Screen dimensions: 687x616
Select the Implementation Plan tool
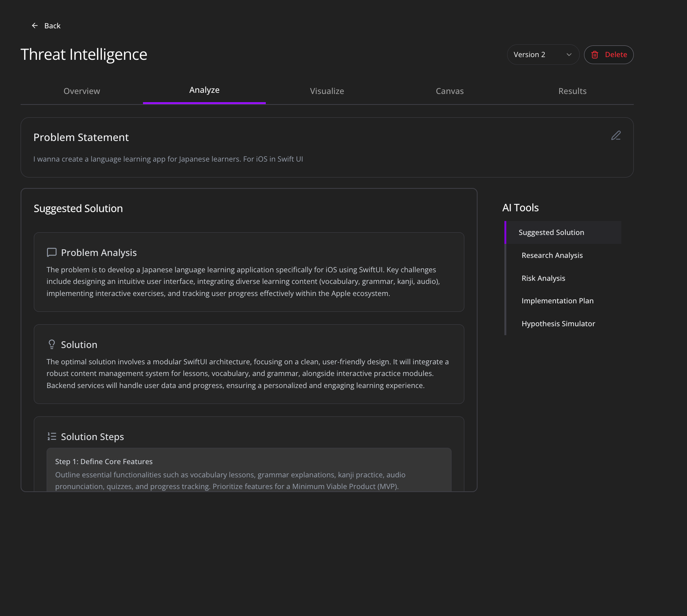[x=557, y=301]
